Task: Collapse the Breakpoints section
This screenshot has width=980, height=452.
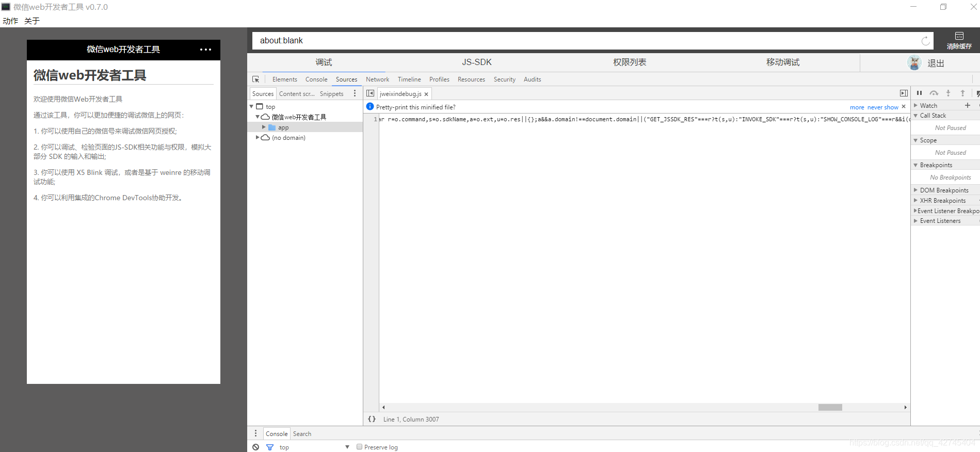Action: point(915,165)
